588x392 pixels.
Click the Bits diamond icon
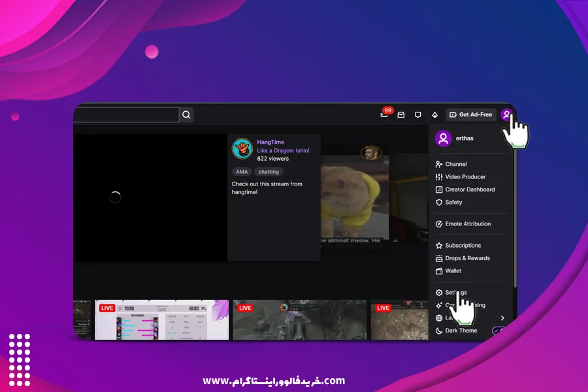click(434, 115)
